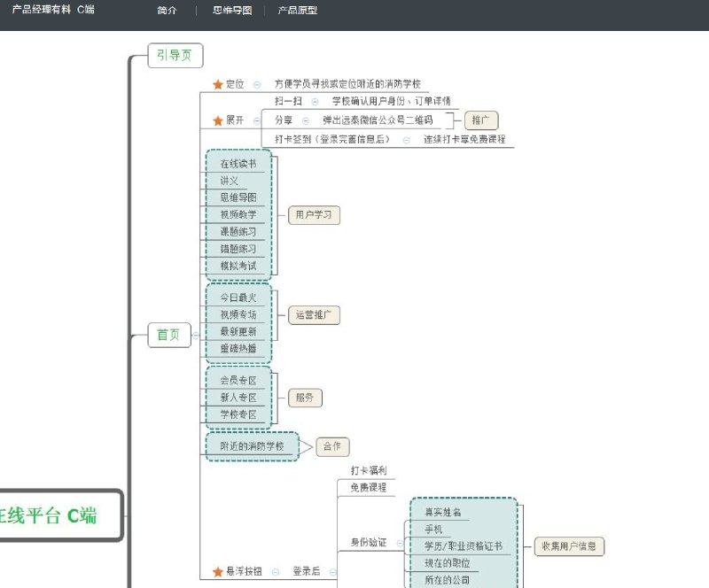Open the 简介 nav tab
The image size is (709, 588).
coord(167,10)
